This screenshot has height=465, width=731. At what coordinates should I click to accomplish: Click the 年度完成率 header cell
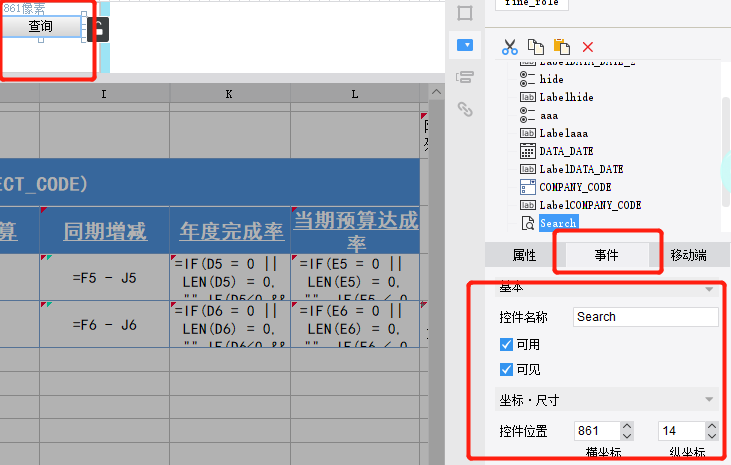pyautogui.click(x=230, y=230)
